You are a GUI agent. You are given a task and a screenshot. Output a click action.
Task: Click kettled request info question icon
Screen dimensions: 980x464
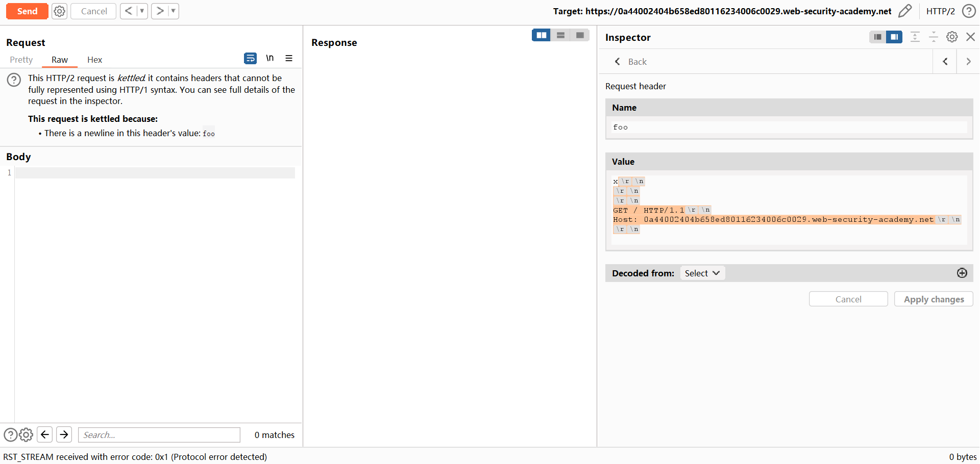pyautogui.click(x=14, y=80)
